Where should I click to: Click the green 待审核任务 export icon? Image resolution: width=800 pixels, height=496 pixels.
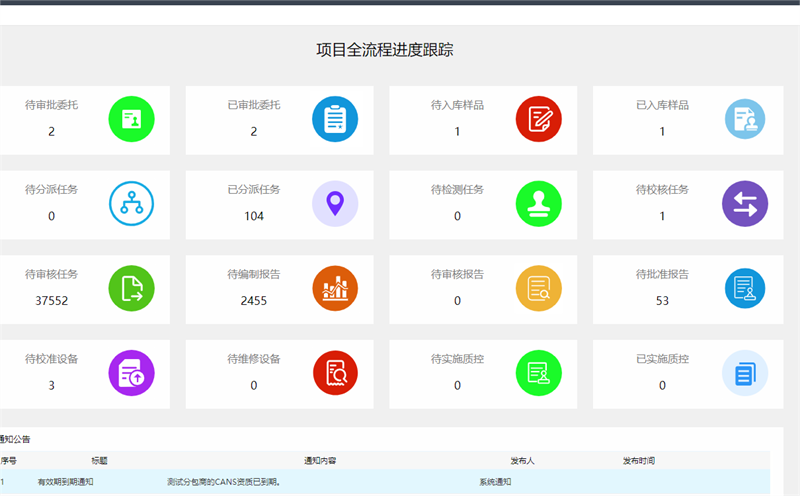(131, 288)
